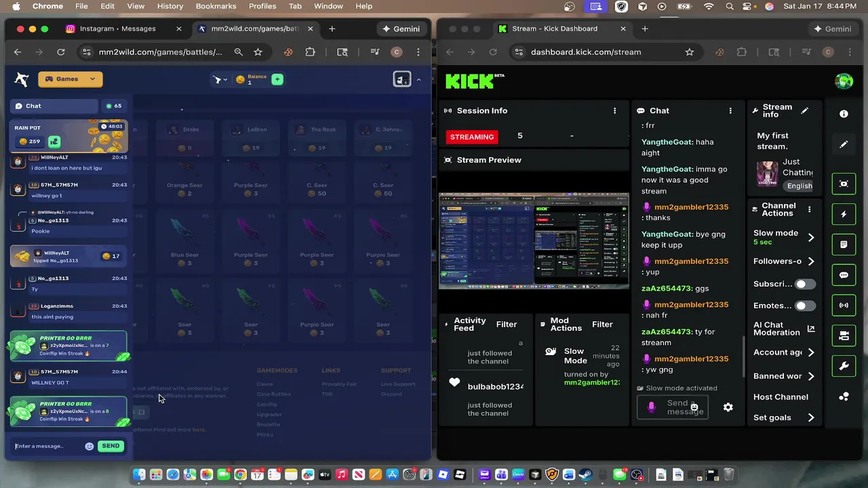Open the Profiles menu
The width and height of the screenshot is (868, 488).
point(262,6)
